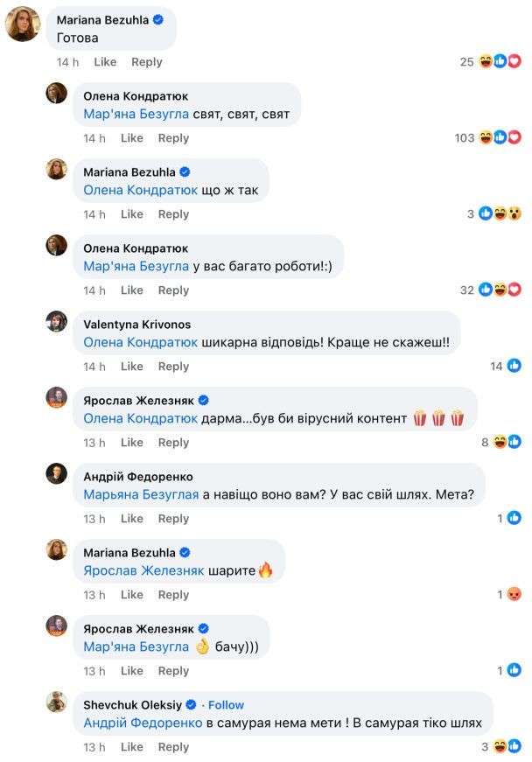Open the 'Марьяна Безуглая' mention in Андрій Федоренко's comment
The width and height of the screenshot is (532, 762).
[141, 494]
